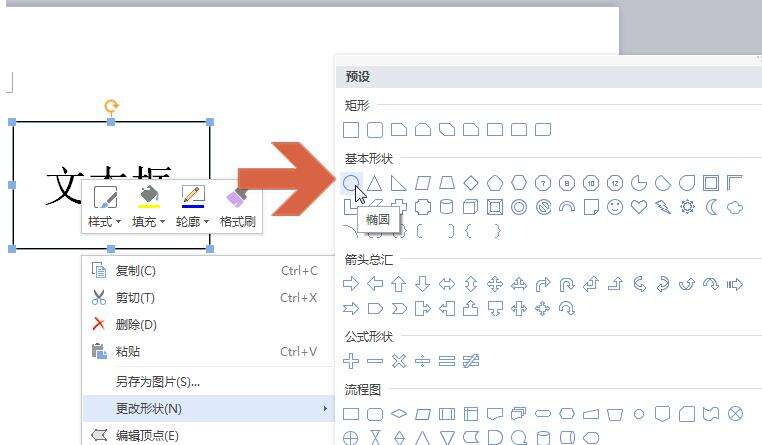Click the rotate handle above the text box
Viewport: 762px width, 445px height.
pos(111,106)
